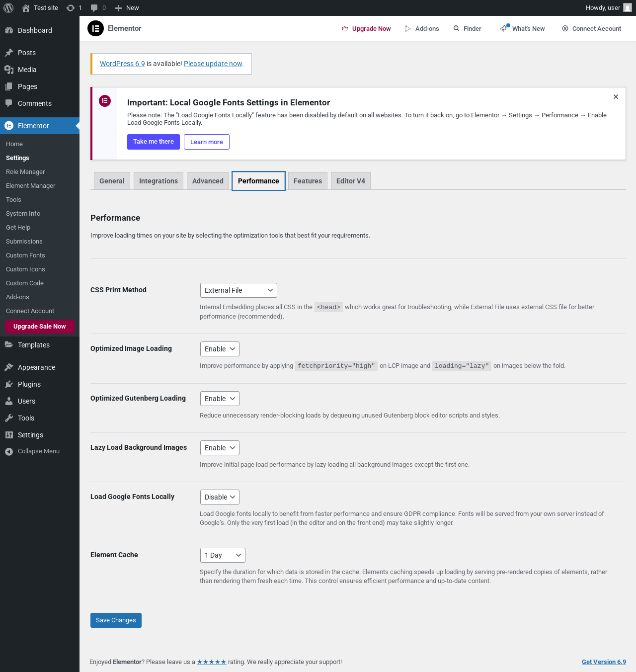Click the Elementor sidebar menu icon

coord(9,126)
